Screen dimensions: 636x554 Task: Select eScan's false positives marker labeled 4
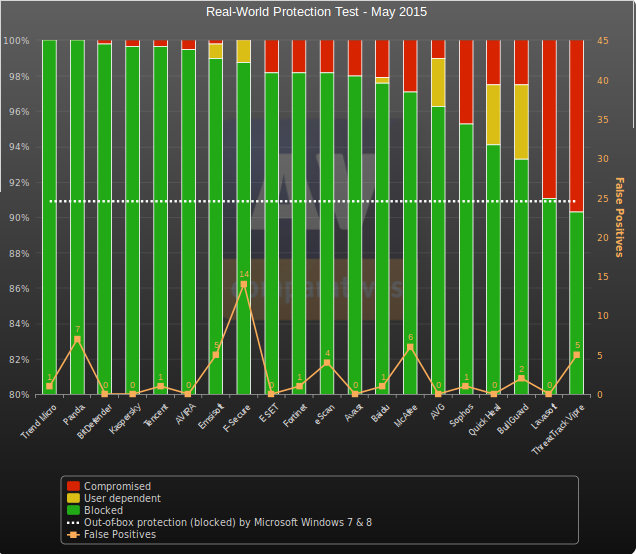tap(327, 363)
